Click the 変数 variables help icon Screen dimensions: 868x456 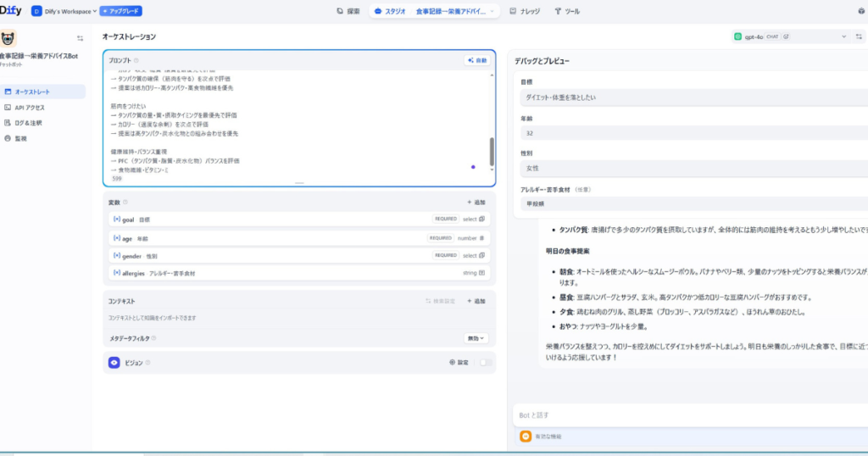pos(125,202)
